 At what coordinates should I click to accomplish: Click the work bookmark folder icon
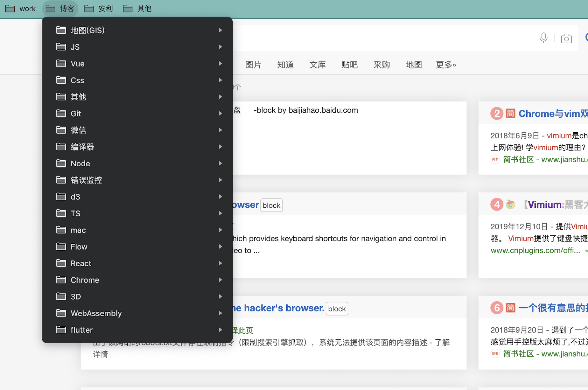tap(10, 9)
